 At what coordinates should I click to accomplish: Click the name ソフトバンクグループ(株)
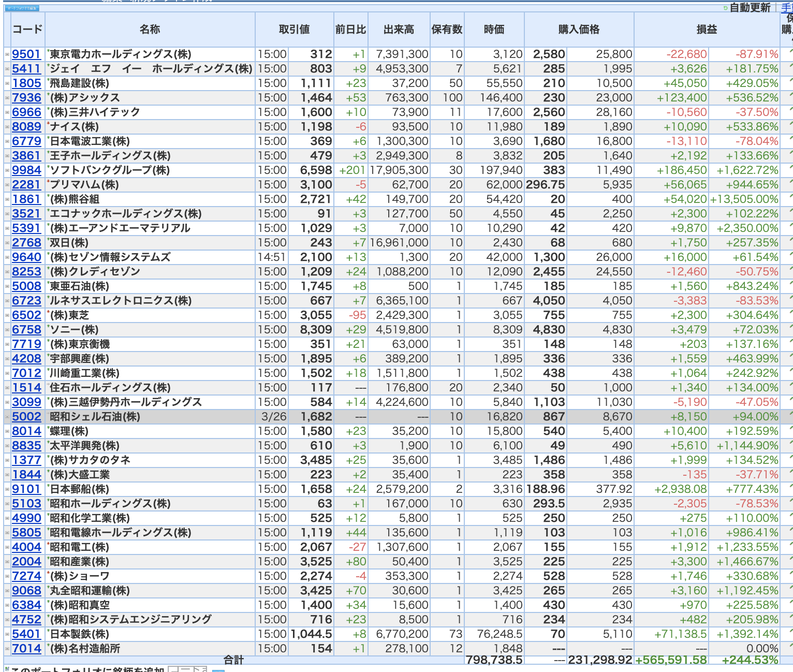[x=110, y=170]
